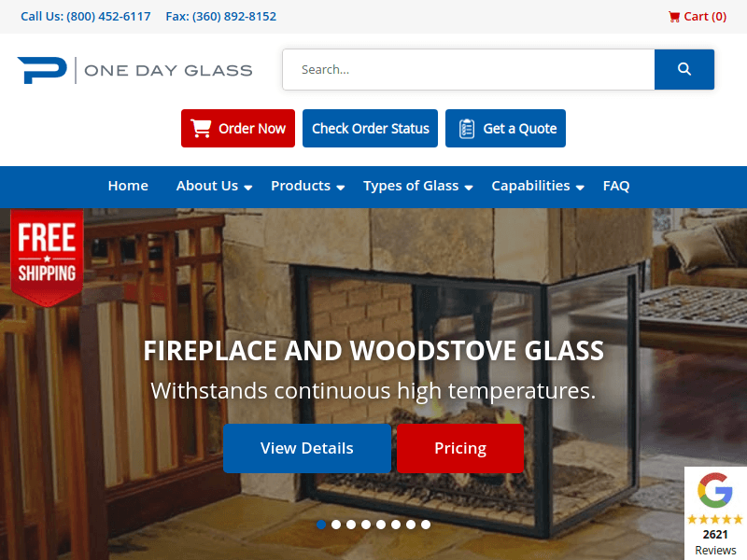Open the red Cart icon

(x=673, y=17)
